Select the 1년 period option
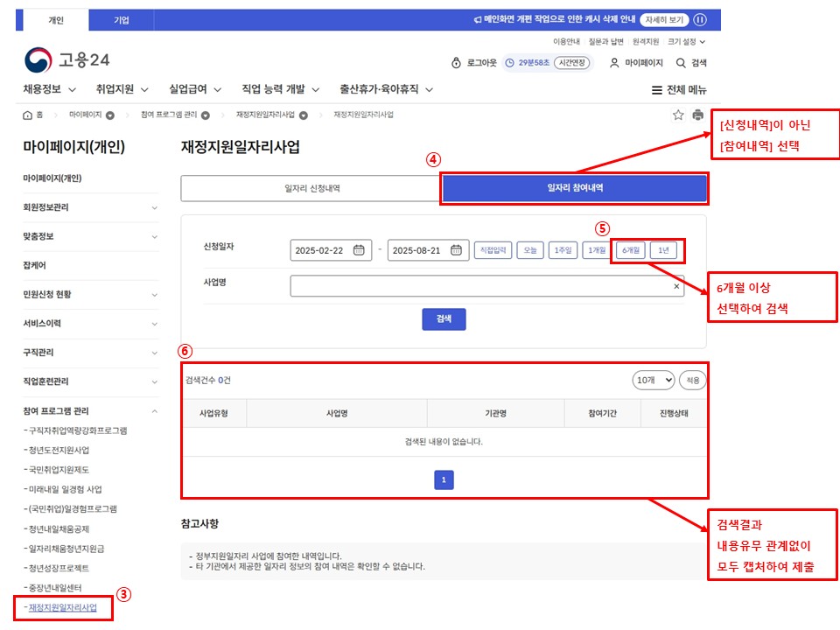 click(663, 250)
